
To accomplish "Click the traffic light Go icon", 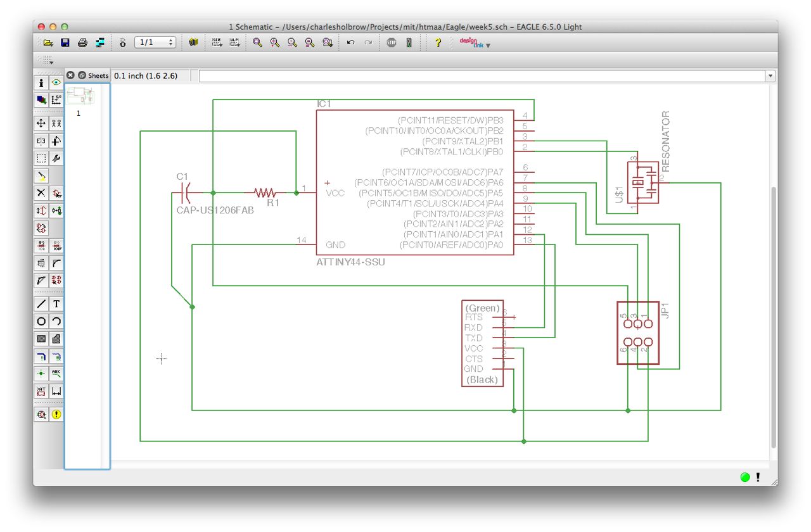I will tap(409, 42).
